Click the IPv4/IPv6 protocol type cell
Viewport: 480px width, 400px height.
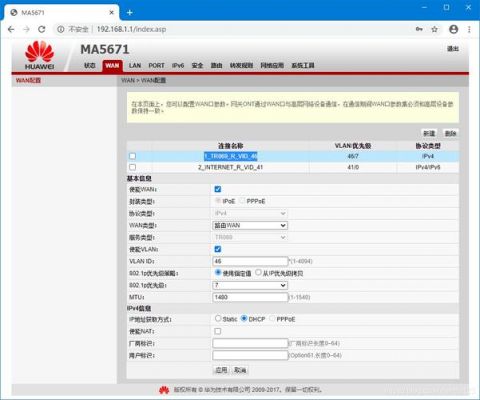pos(428,167)
